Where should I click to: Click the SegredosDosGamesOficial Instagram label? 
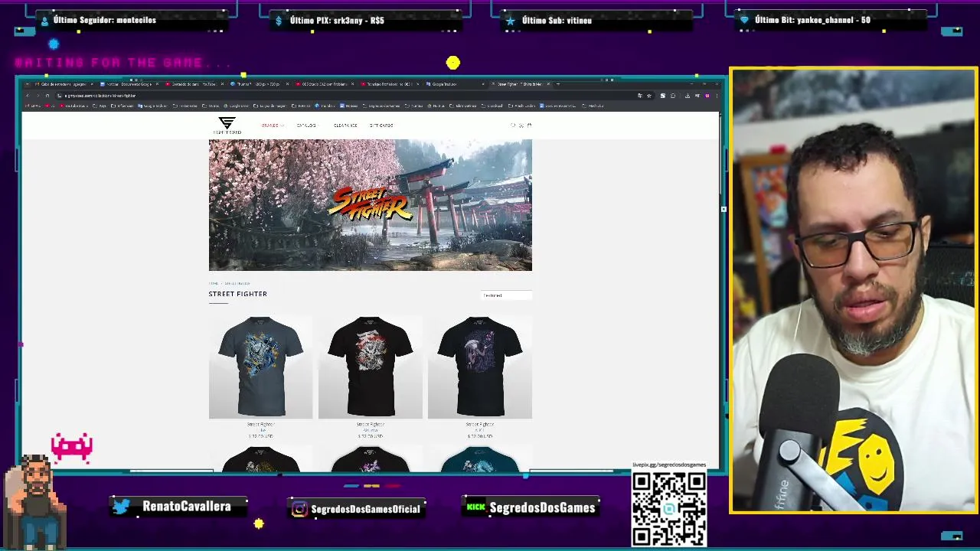366,509
